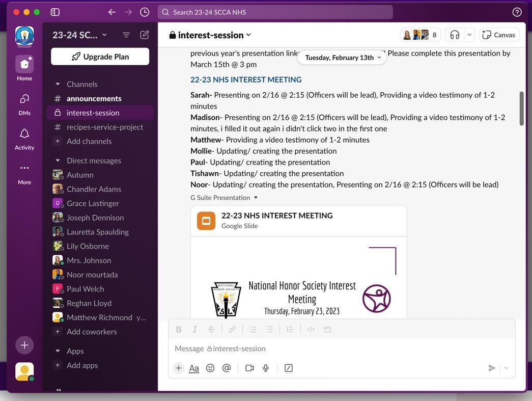Viewport: 532px width, 401px height.
Task: Open the Tuesday, February 13th date jump
Action: coord(342,58)
